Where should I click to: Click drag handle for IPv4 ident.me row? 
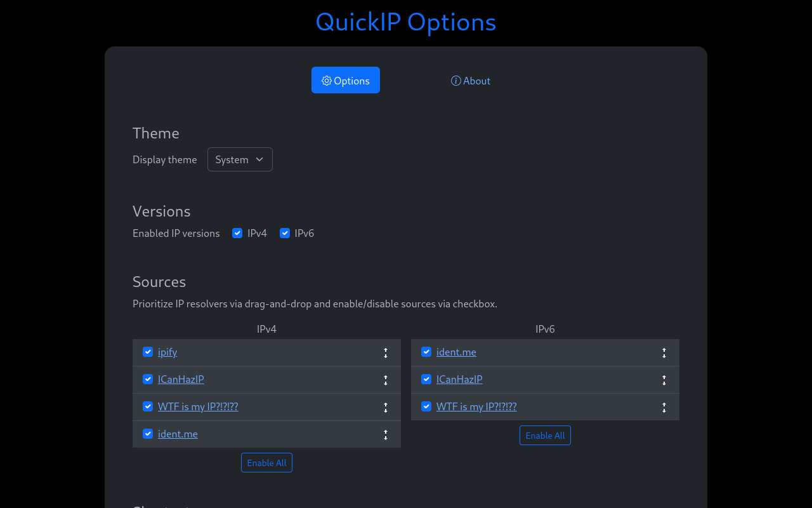click(x=385, y=435)
